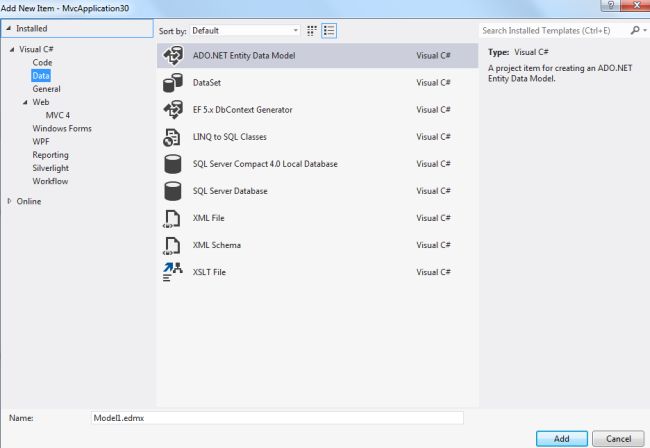This screenshot has width=650, height=448.
Task: Open the Windows Forms category
Action: coord(62,128)
